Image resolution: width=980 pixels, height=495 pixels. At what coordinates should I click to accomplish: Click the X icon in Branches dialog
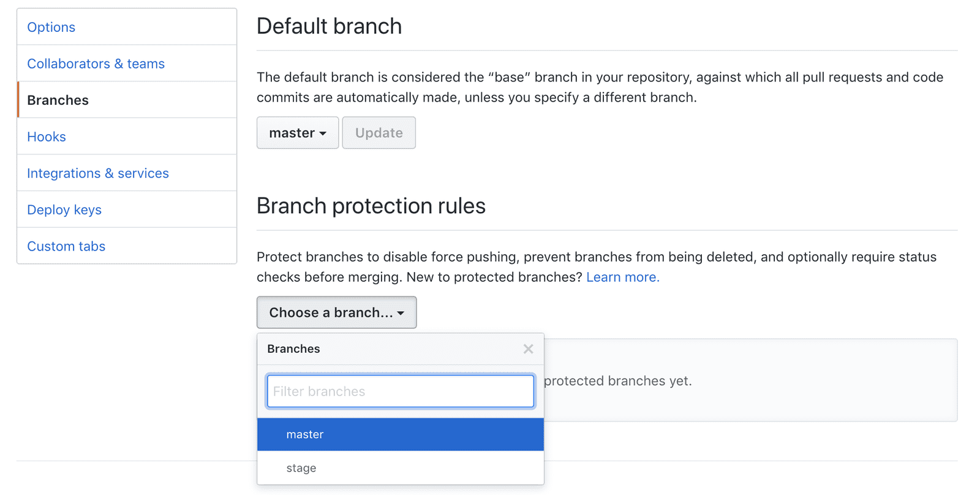pos(527,349)
